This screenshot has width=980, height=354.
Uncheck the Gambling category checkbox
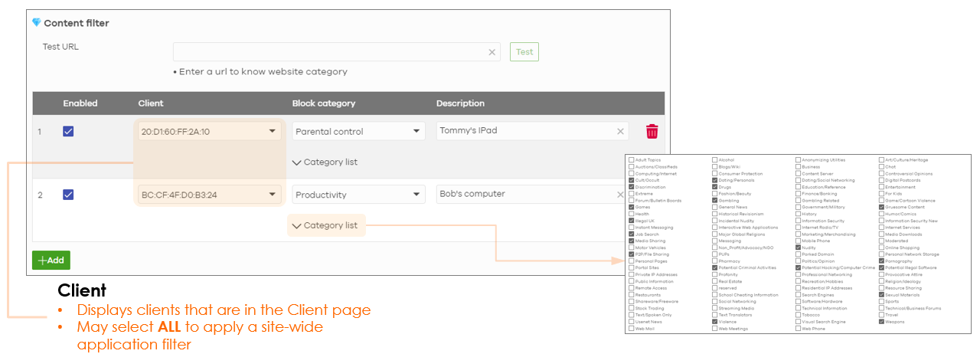[714, 201]
